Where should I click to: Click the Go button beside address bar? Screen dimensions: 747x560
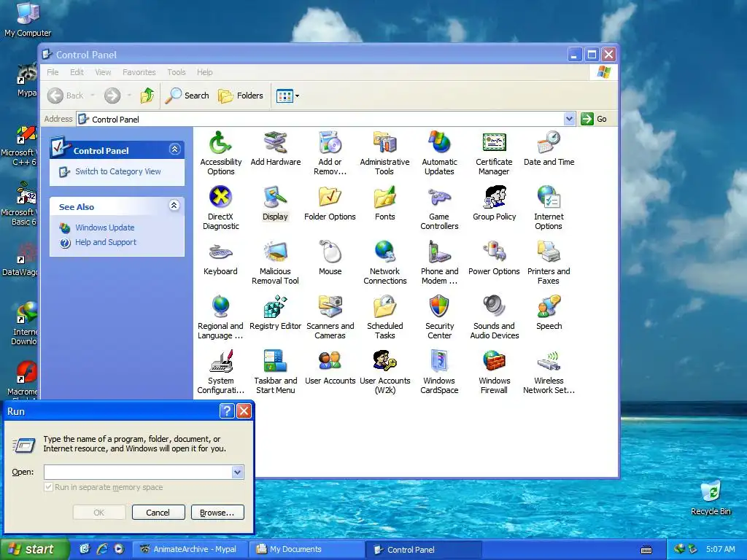(x=594, y=119)
